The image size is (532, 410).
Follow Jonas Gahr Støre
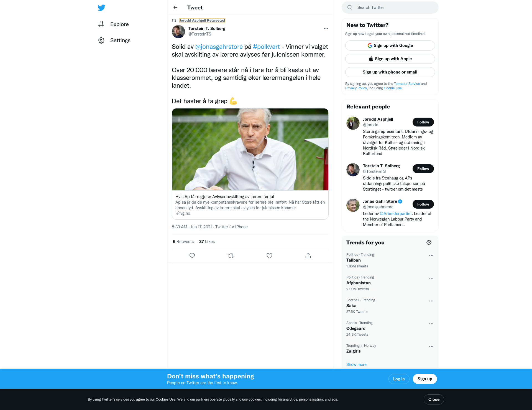pos(423,204)
